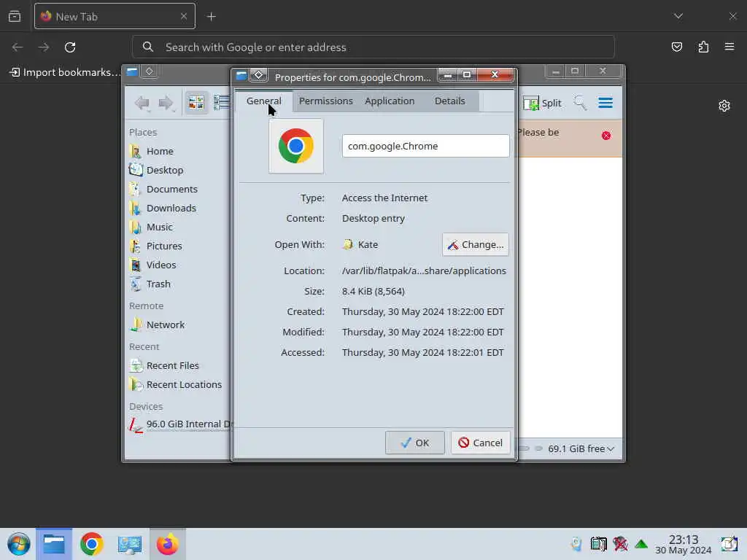This screenshot has height=560, width=747.
Task: Show hidden tray icons green arrow
Action: click(x=641, y=544)
